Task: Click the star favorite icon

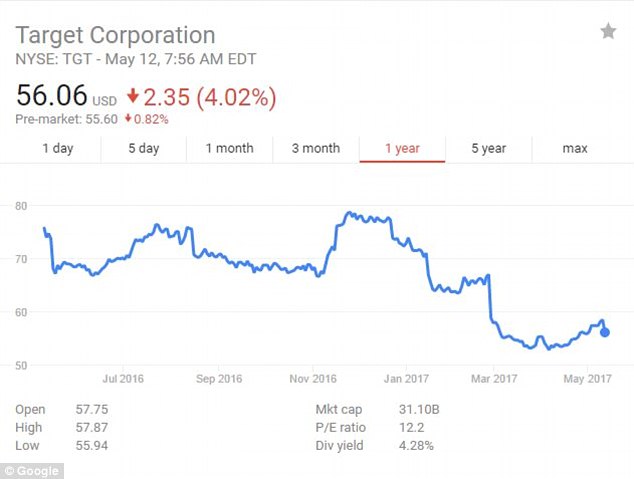Action: pos(608,32)
